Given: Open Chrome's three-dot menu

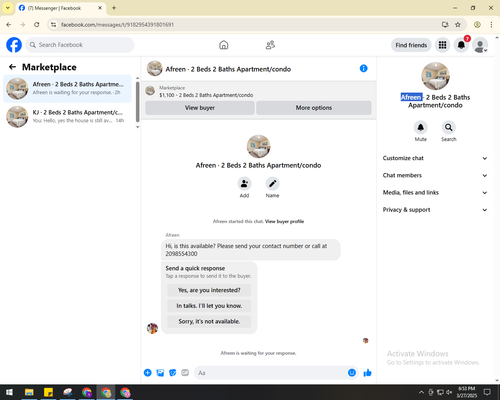Looking at the screenshot, I should (491, 25).
